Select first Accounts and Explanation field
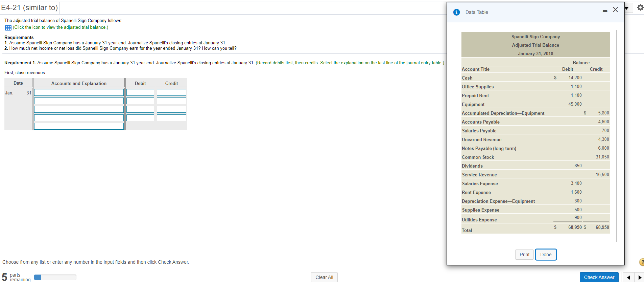Image resolution: width=644 pixels, height=282 pixels. tap(79, 92)
